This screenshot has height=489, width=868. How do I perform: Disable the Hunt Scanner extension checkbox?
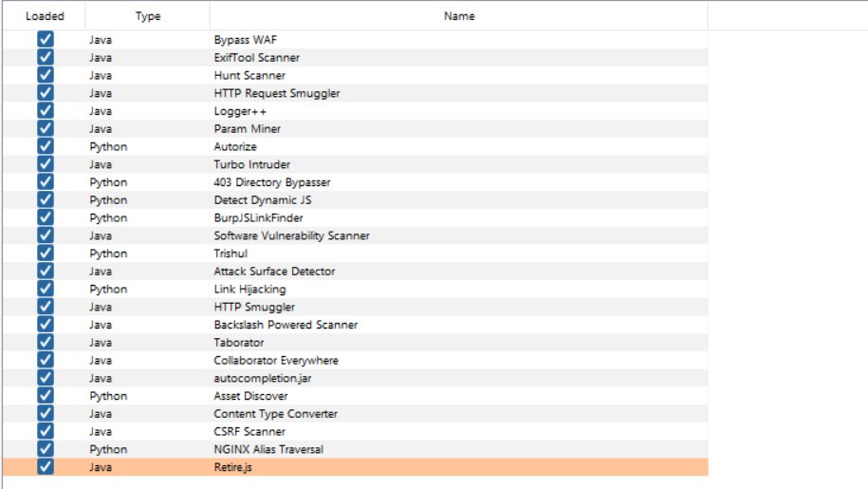(x=46, y=75)
